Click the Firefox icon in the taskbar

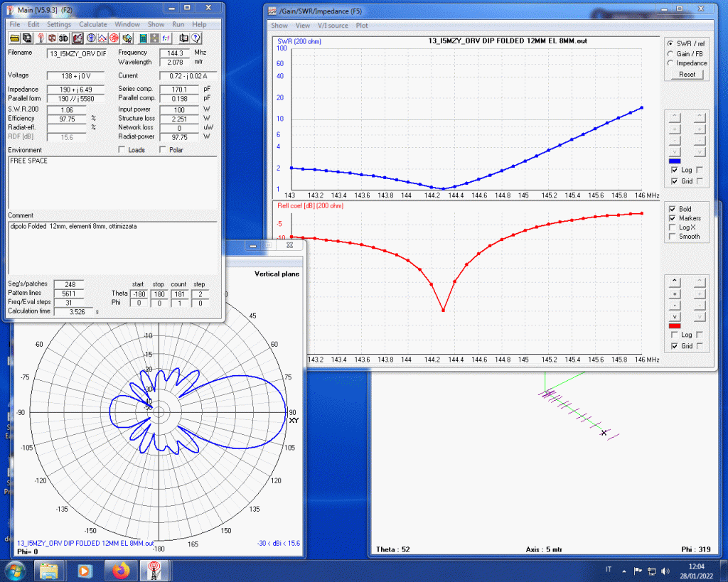coord(119,570)
